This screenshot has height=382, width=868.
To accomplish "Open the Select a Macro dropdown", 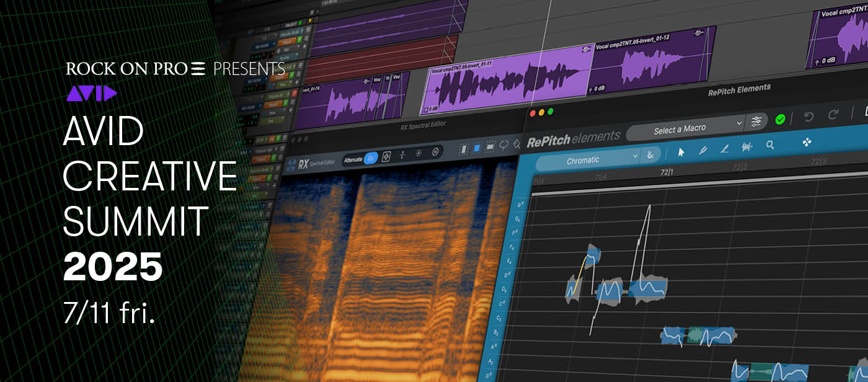I will coord(685,128).
